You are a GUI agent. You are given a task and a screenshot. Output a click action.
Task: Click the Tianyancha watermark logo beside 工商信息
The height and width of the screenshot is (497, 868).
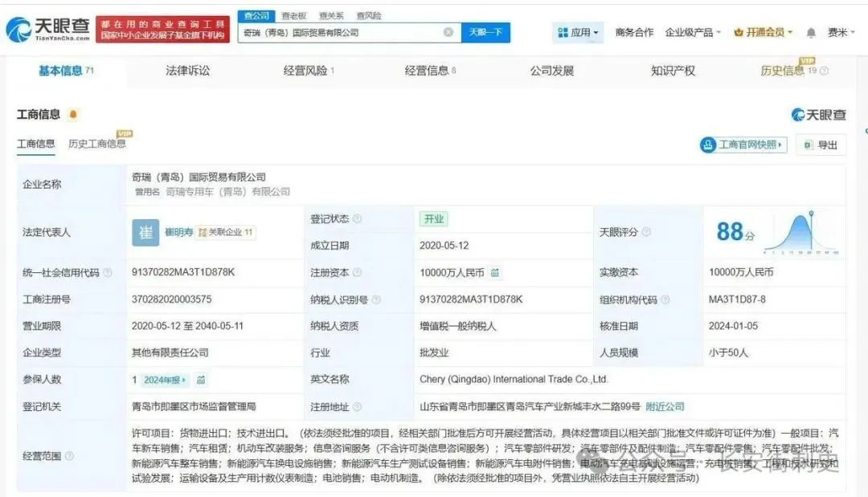click(819, 115)
